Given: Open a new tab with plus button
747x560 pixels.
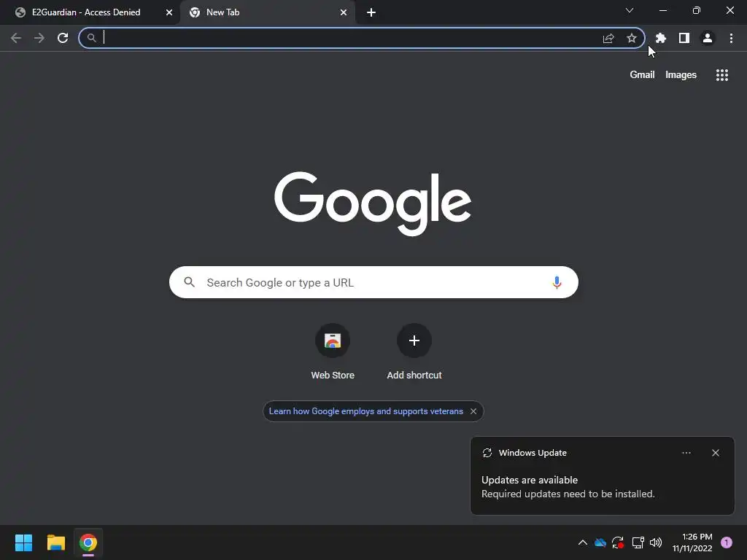Looking at the screenshot, I should [371, 13].
